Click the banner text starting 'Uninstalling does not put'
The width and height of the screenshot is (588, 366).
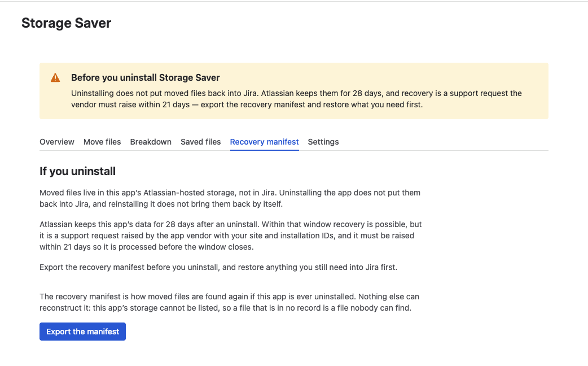(297, 99)
